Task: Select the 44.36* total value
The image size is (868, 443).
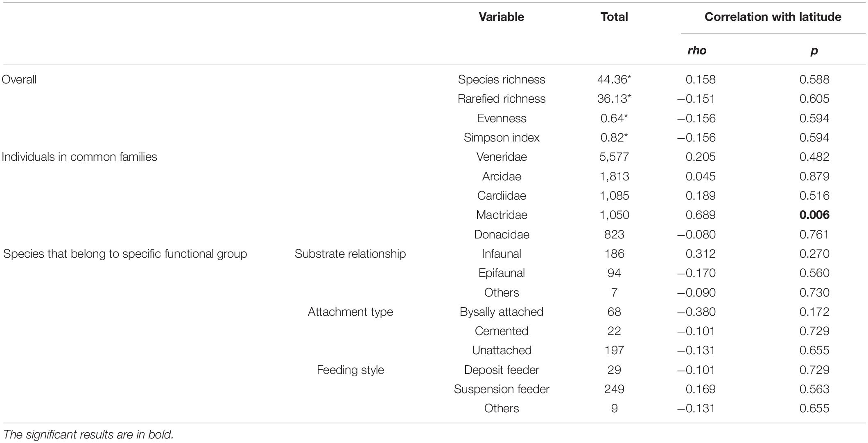Action: [614, 79]
